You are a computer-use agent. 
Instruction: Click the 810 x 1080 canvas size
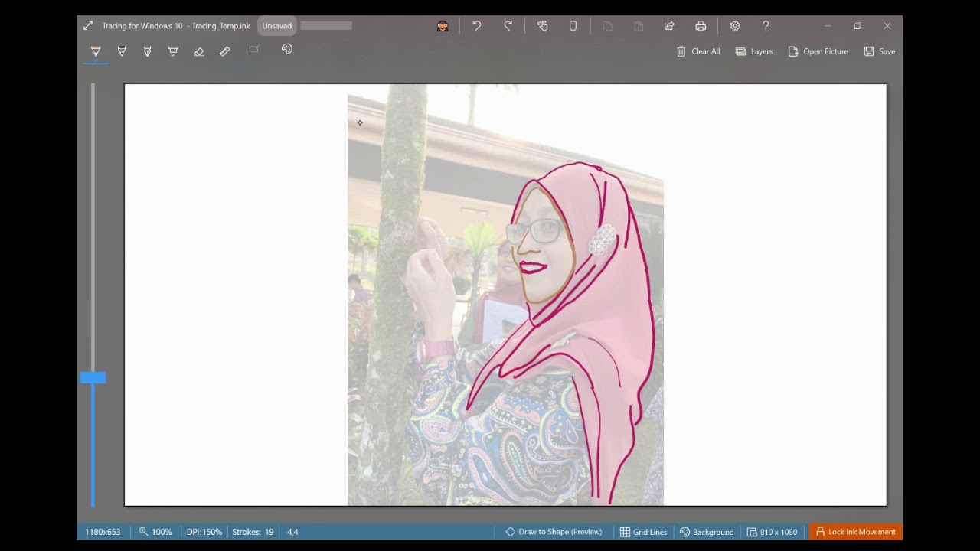tap(772, 532)
